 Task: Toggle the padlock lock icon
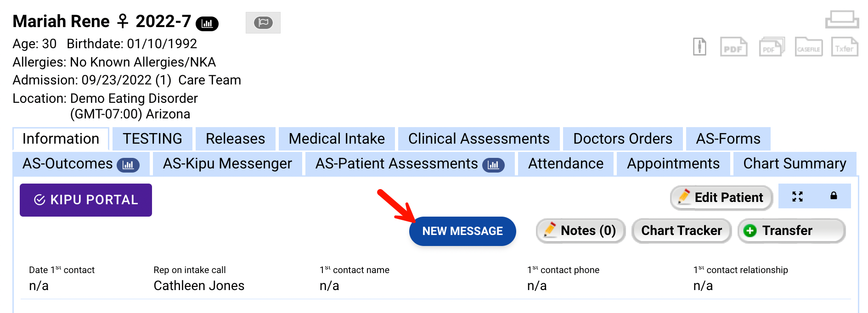click(x=834, y=196)
